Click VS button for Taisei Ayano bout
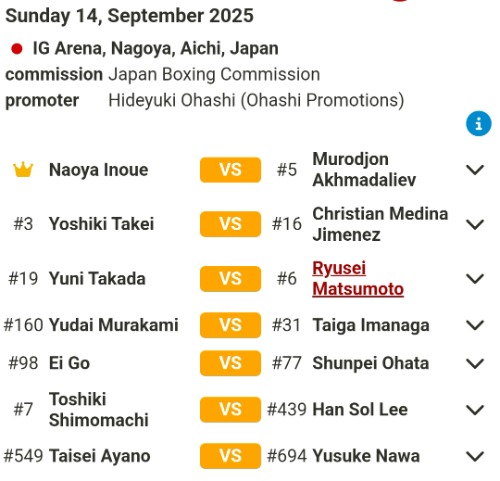 pyautogui.click(x=230, y=456)
